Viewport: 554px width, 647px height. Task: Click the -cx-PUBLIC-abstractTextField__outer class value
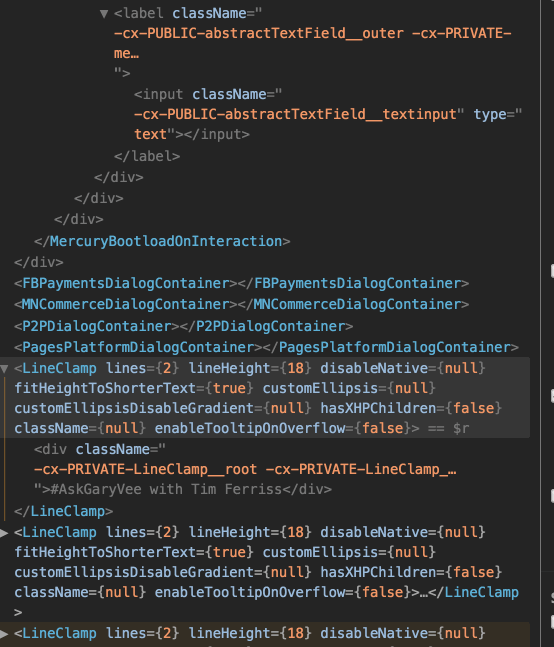259,33
